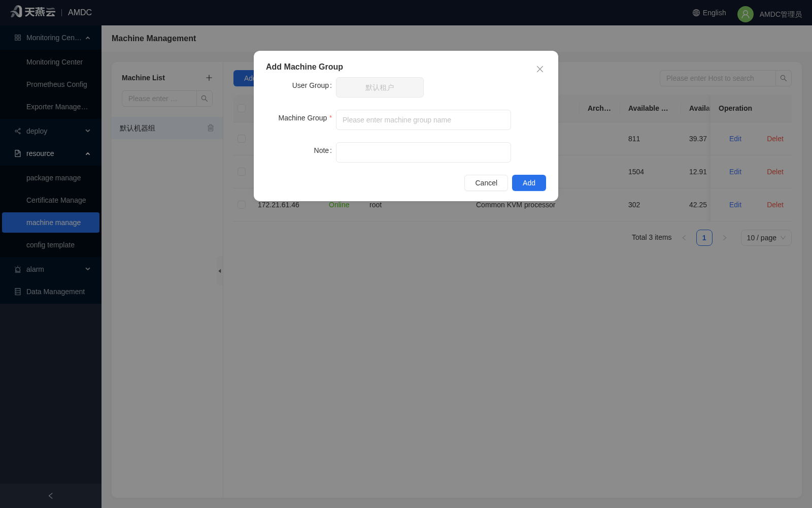The image size is (812, 508).
Task: Click the machine list search magnifier icon
Action: coord(205,99)
